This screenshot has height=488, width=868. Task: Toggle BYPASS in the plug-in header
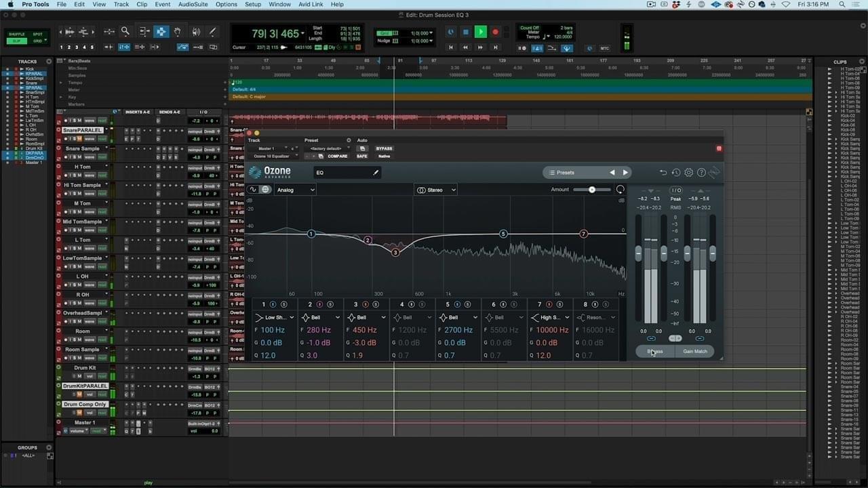tap(384, 148)
